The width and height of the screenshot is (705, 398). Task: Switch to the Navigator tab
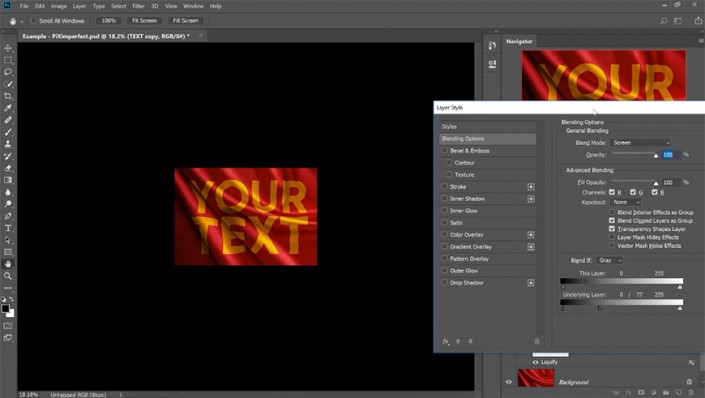click(x=519, y=41)
